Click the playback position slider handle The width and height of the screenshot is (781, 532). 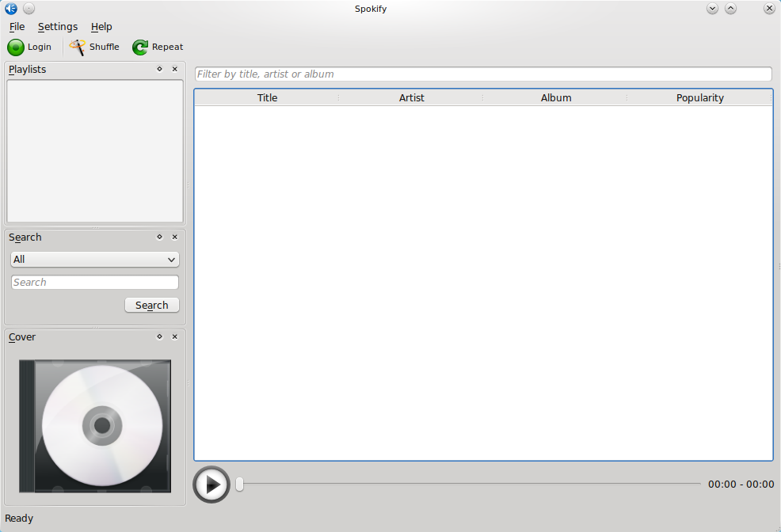pyautogui.click(x=239, y=484)
